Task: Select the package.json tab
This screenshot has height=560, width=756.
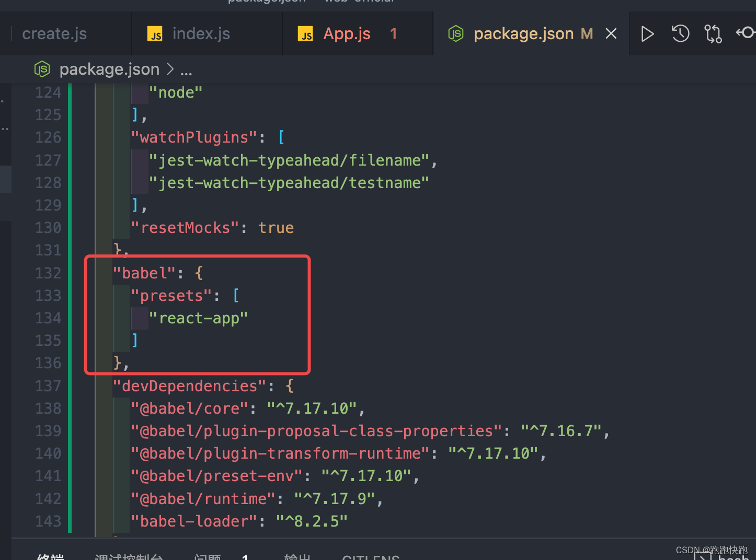Action: tap(523, 34)
